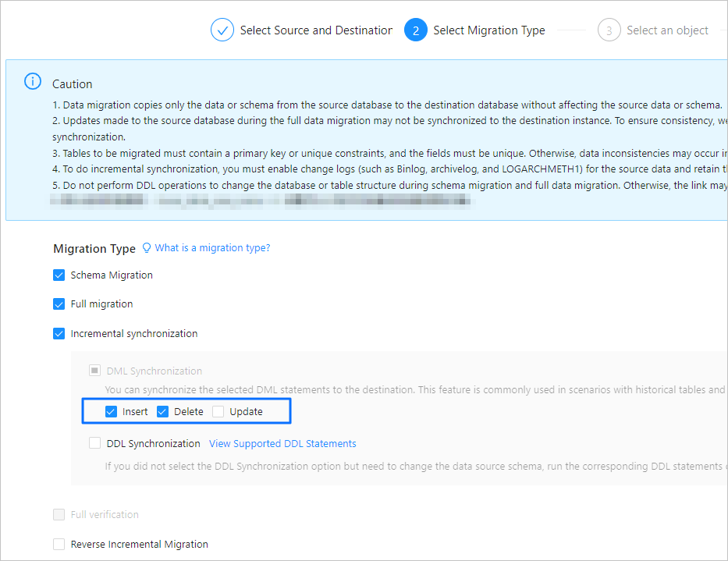Enable the DDL Synchronization checkbox
The image size is (728, 561).
coord(94,444)
